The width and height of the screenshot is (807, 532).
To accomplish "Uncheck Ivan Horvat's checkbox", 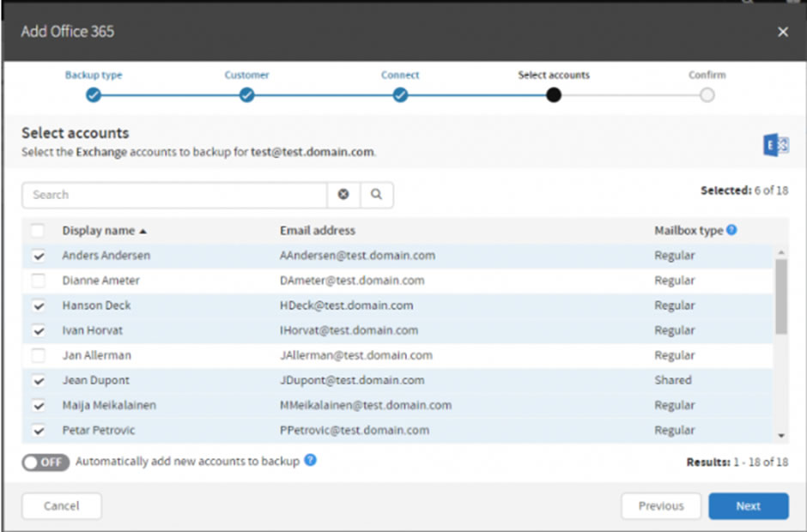I will coord(38,330).
